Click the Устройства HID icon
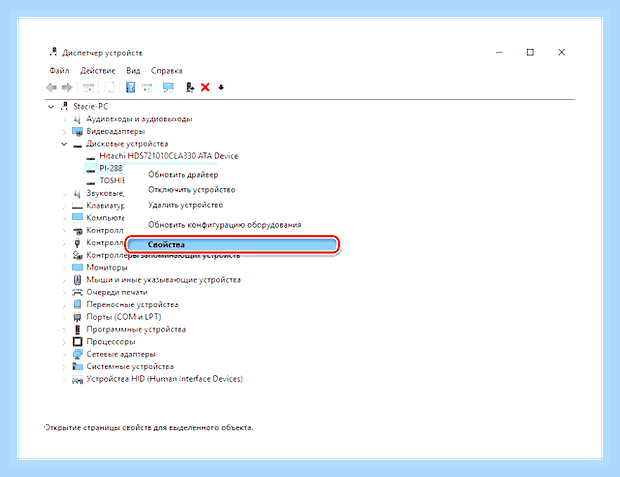The width and height of the screenshot is (620, 477). tap(77, 379)
